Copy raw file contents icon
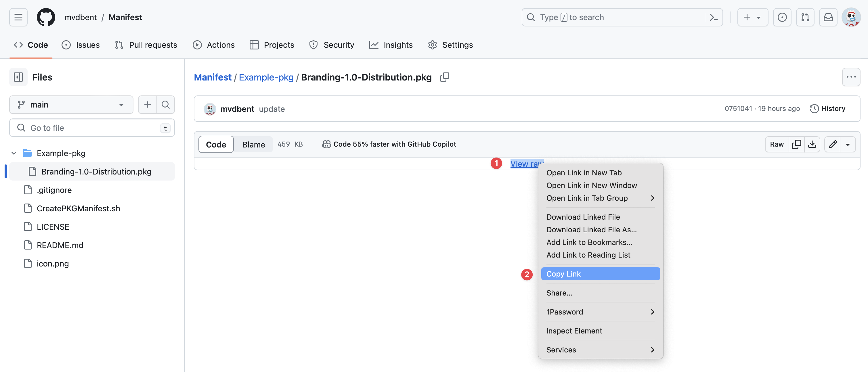Screen dimensions: 868x372 pyautogui.click(x=797, y=144)
